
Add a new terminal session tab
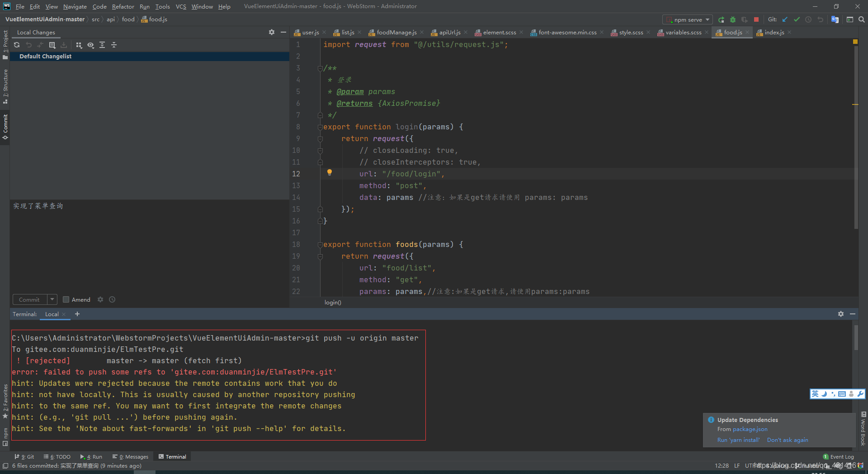77,314
